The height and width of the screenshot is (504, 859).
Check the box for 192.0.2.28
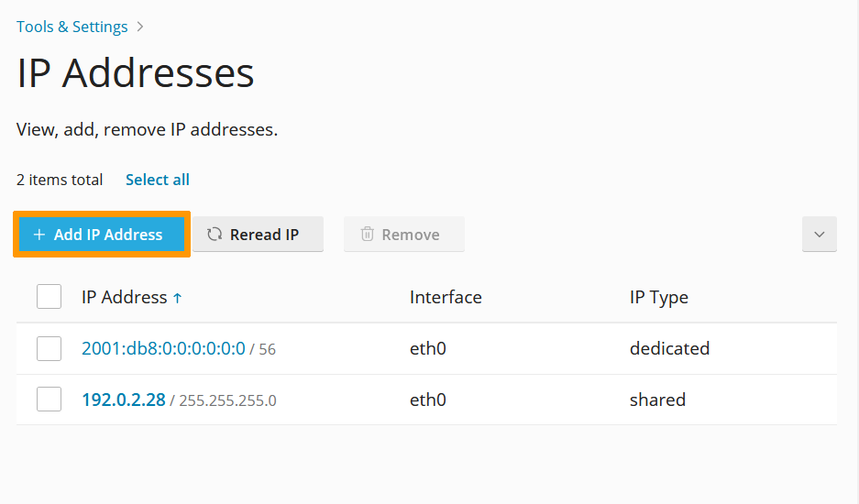tap(50, 400)
